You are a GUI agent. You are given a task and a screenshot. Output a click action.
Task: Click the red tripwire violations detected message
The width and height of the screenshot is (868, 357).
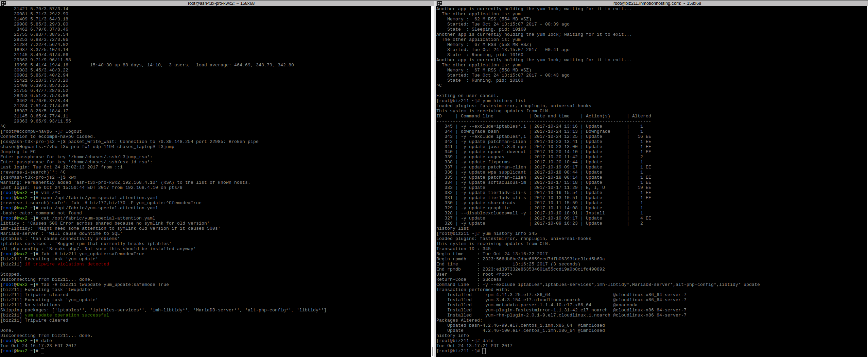coord(67,264)
